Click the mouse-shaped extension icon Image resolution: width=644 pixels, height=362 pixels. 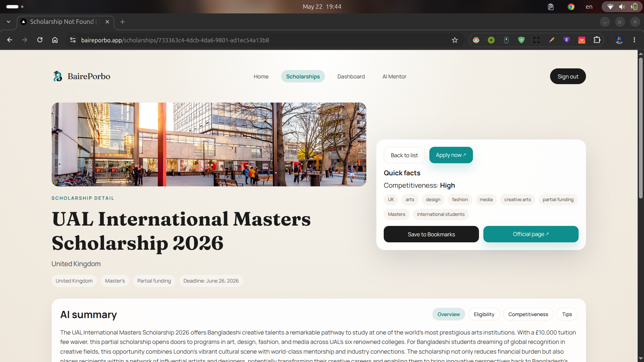[x=506, y=40]
